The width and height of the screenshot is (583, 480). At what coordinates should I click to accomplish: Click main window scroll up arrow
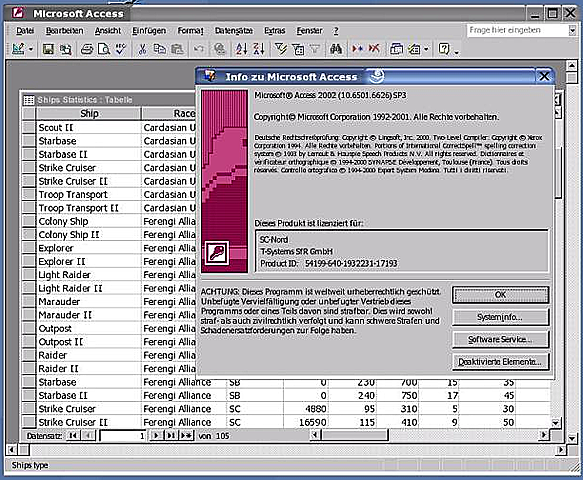(x=572, y=66)
